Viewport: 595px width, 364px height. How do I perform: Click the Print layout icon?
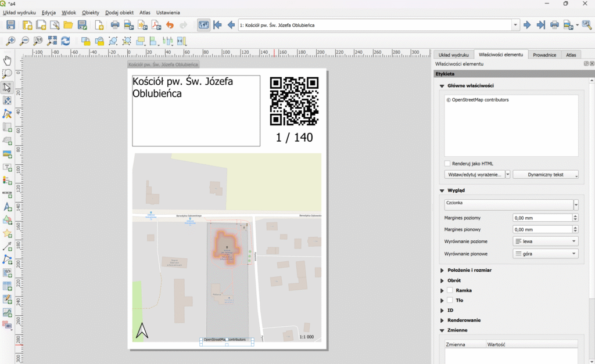[x=115, y=25]
